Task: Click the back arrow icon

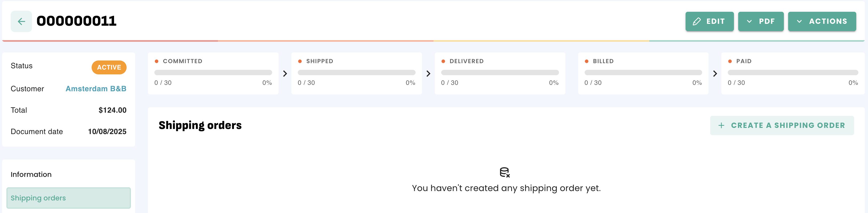Action: click(x=21, y=22)
